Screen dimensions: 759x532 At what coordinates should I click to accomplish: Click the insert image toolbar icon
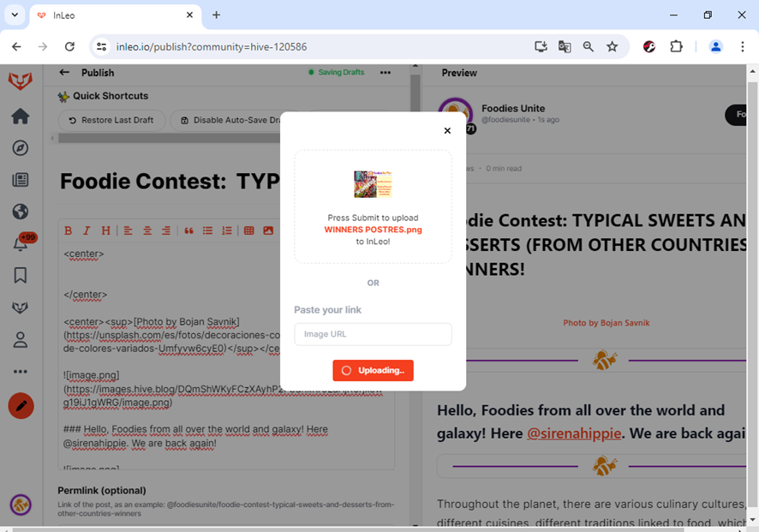click(268, 231)
